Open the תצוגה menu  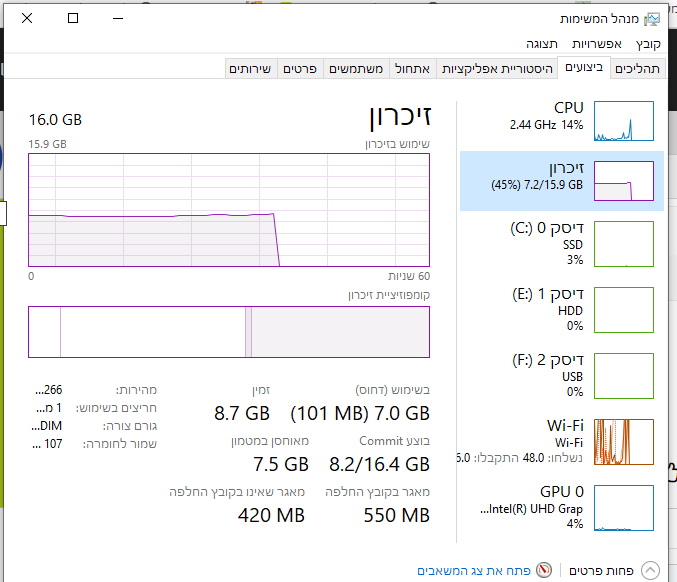coord(542,44)
